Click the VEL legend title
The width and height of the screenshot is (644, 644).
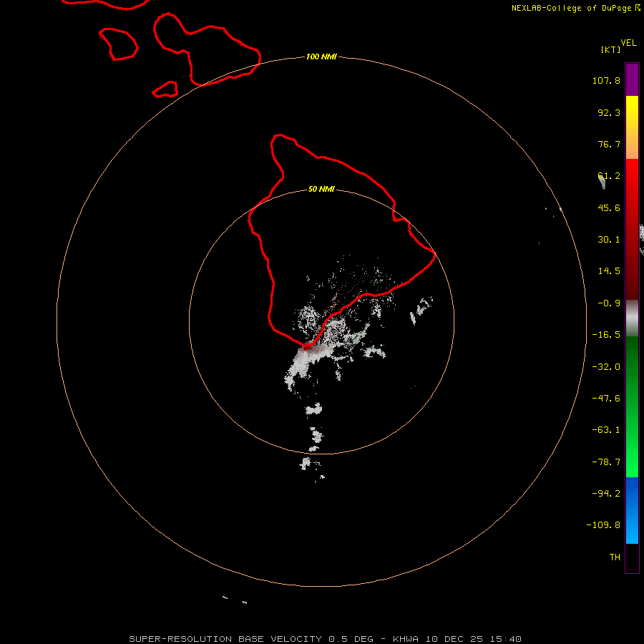pos(628,43)
